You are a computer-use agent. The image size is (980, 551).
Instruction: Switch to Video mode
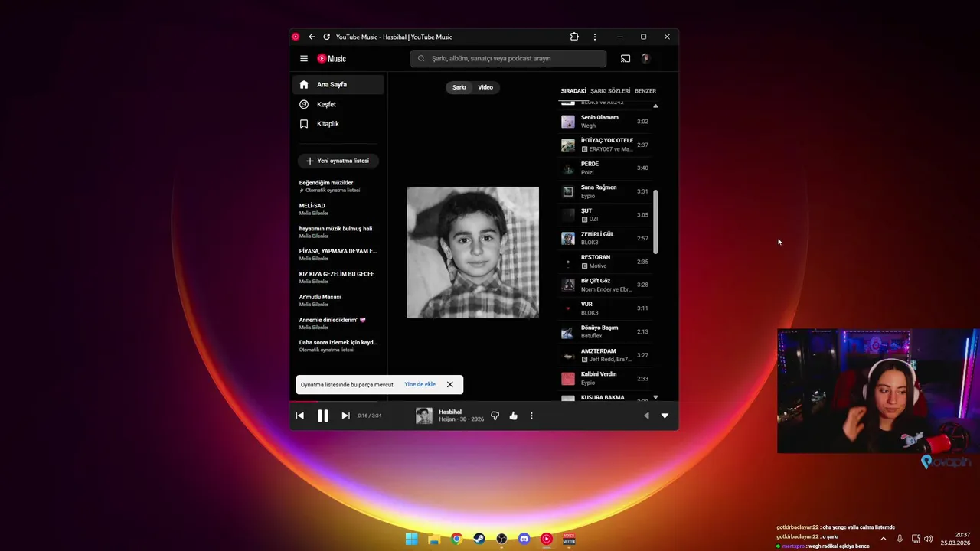tap(485, 87)
